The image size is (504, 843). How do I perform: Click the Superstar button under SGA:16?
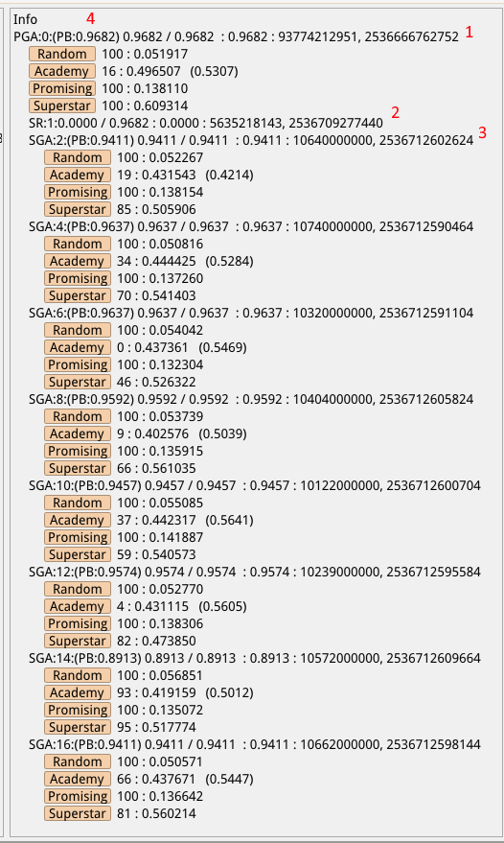point(78,813)
